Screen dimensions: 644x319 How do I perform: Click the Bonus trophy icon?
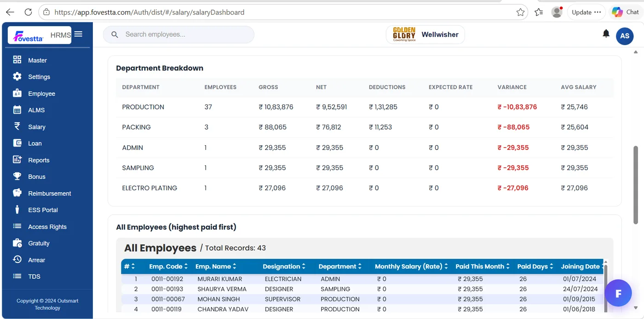point(17,176)
